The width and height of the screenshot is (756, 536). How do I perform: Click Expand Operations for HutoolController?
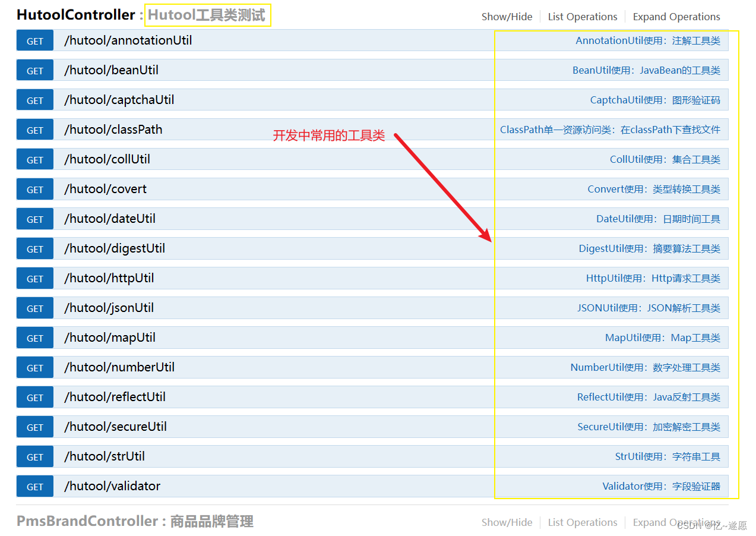point(676,17)
